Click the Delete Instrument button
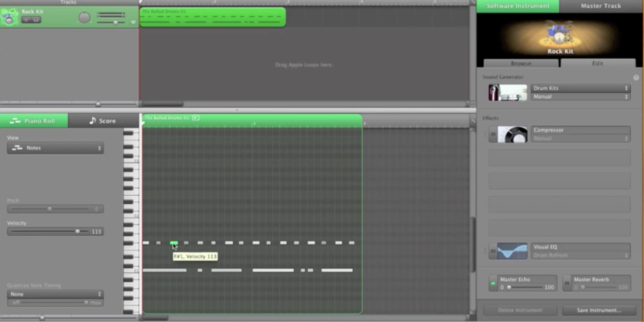This screenshot has height=322, width=644. point(520,310)
